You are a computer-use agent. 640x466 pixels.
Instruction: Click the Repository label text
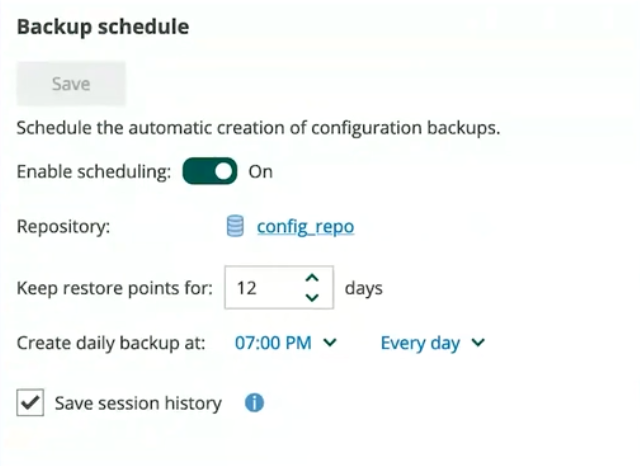tap(63, 226)
